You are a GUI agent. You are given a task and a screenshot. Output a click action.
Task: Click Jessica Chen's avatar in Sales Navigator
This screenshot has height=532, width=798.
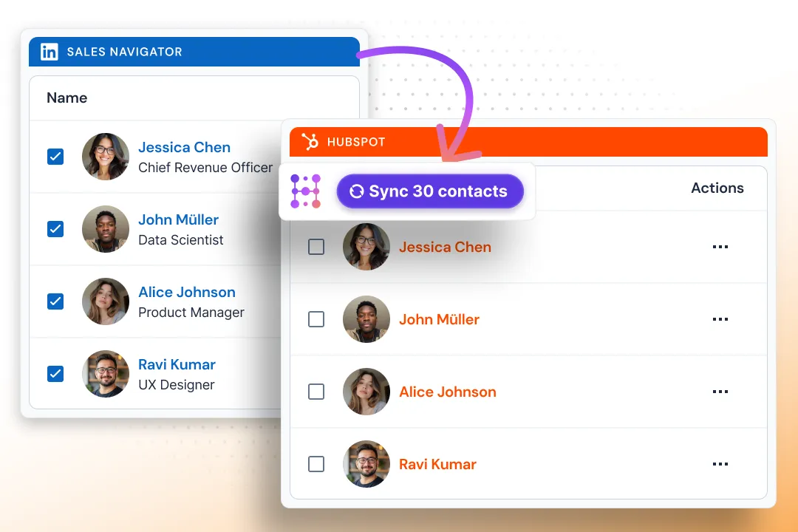coord(106,157)
